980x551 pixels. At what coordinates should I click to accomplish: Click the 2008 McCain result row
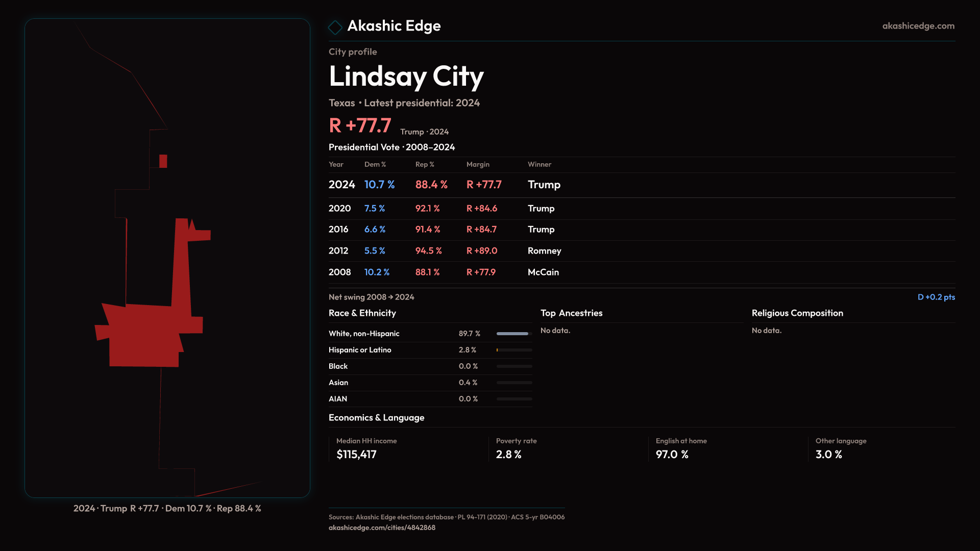point(444,272)
